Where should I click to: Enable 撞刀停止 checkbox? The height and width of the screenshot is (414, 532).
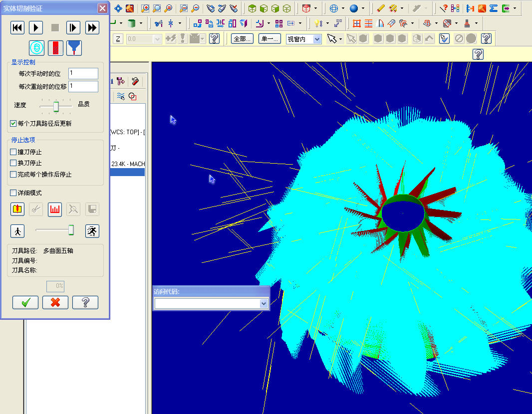[13, 152]
